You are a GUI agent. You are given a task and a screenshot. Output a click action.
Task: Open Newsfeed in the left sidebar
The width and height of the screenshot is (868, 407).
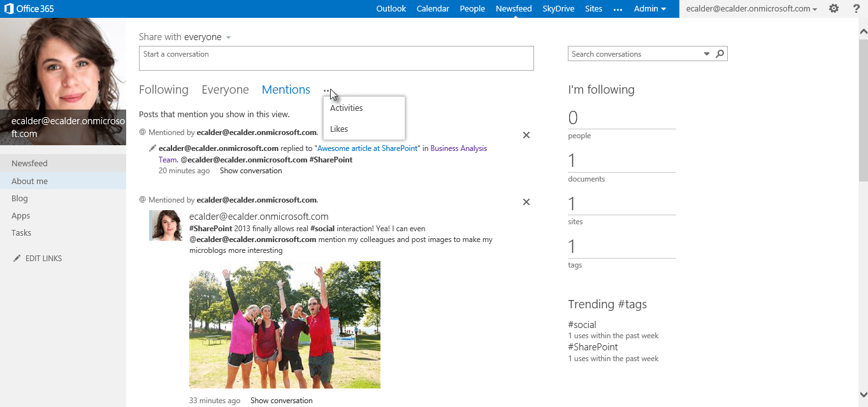pos(63,164)
